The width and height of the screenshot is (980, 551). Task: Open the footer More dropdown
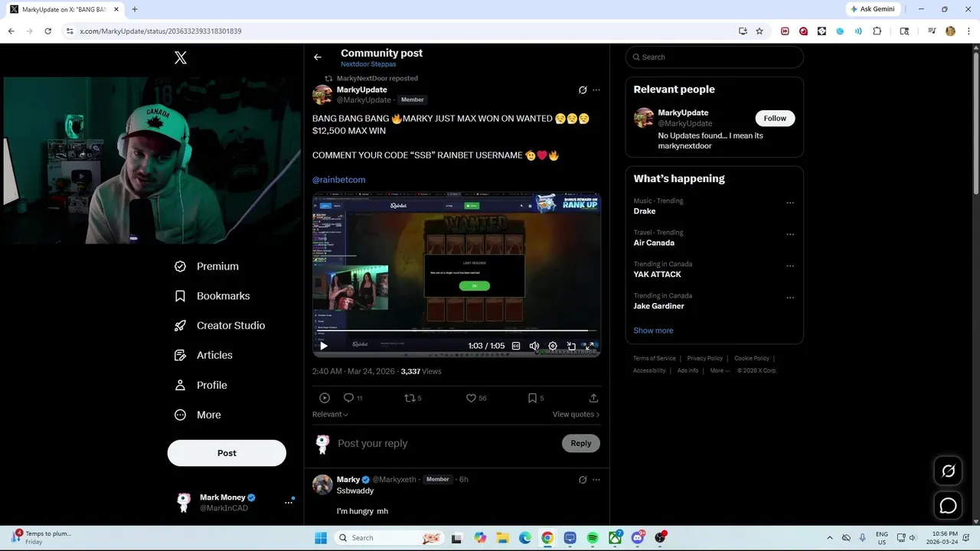pyautogui.click(x=720, y=370)
